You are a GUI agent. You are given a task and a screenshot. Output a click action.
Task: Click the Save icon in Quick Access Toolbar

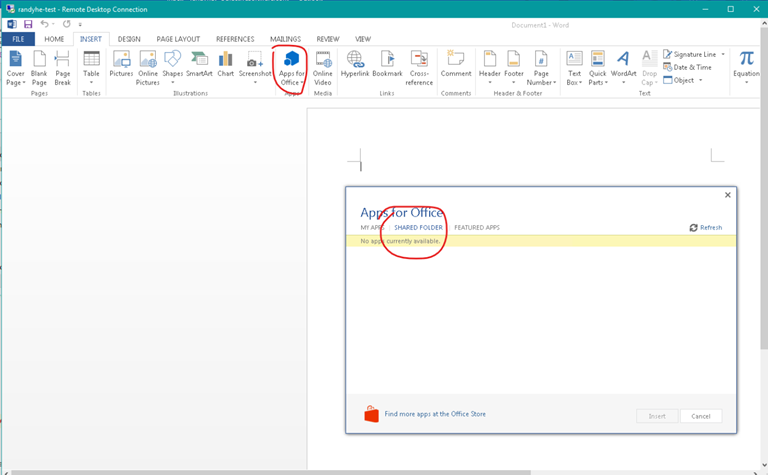point(28,24)
